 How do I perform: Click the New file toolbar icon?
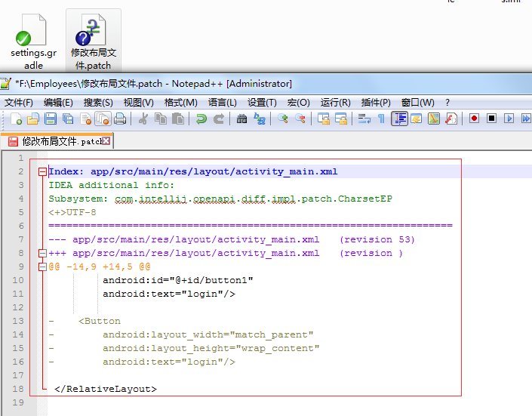[16, 119]
